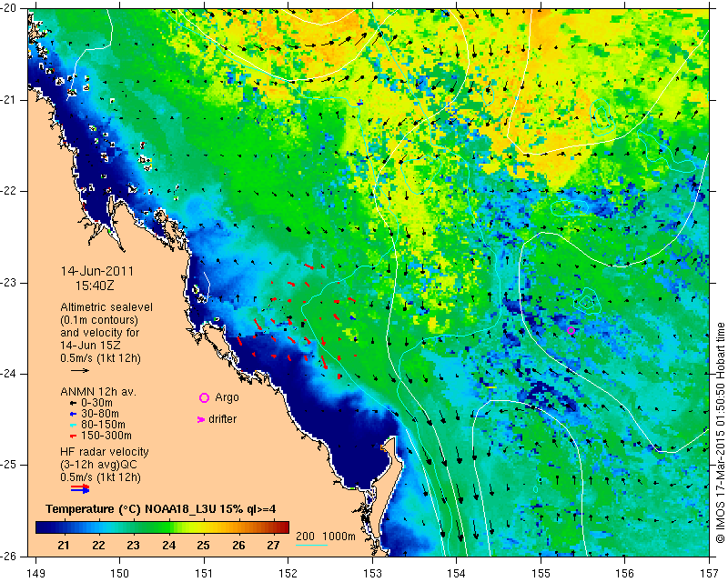Image resolution: width=728 pixels, height=582 pixels.
Task: Click the latitude axis label "-20"
Action: tap(10, 8)
